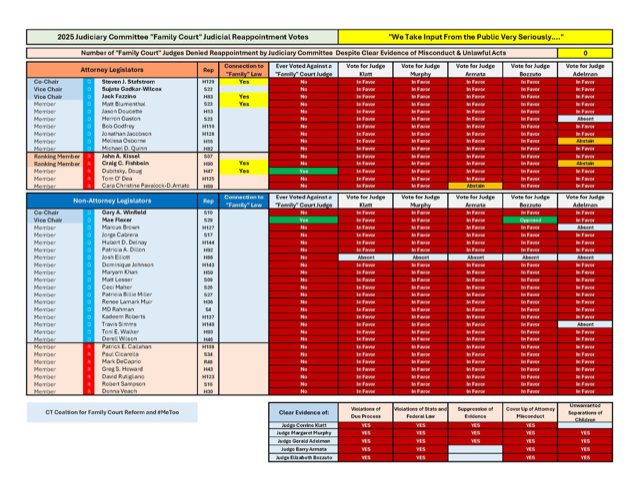Click Melissa Osborne's name

pyautogui.click(x=124, y=141)
